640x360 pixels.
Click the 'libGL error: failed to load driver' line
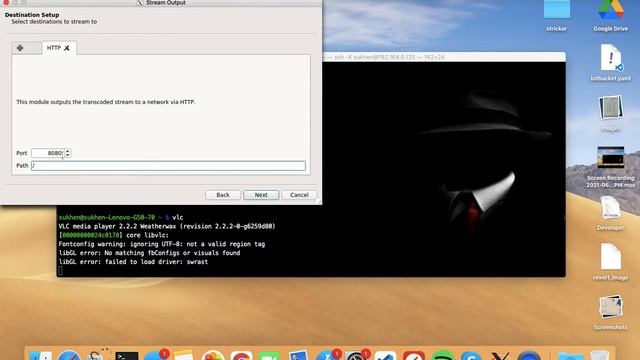coord(133,262)
